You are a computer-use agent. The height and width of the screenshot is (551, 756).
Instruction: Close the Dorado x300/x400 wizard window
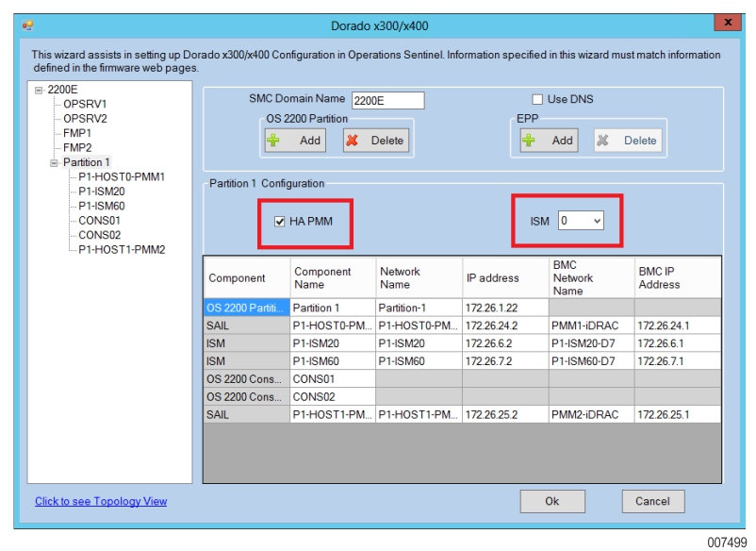[728, 23]
